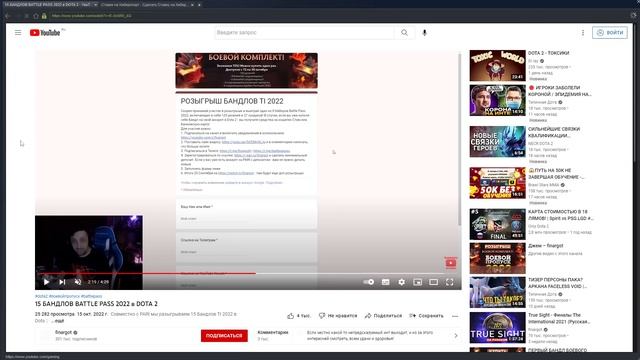
Task: Focus the YouTube search input field
Action: click(304, 33)
